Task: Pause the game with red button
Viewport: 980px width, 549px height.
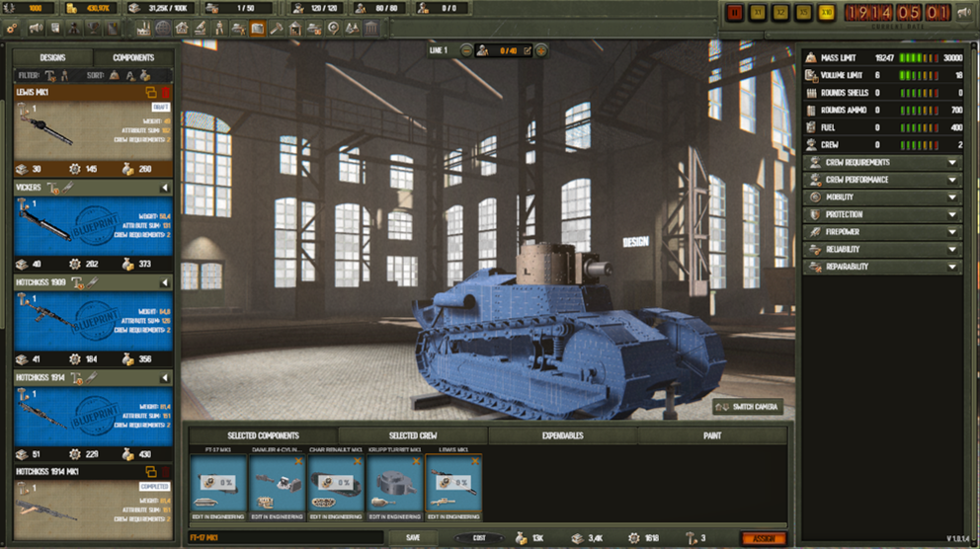Action: pyautogui.click(x=734, y=13)
